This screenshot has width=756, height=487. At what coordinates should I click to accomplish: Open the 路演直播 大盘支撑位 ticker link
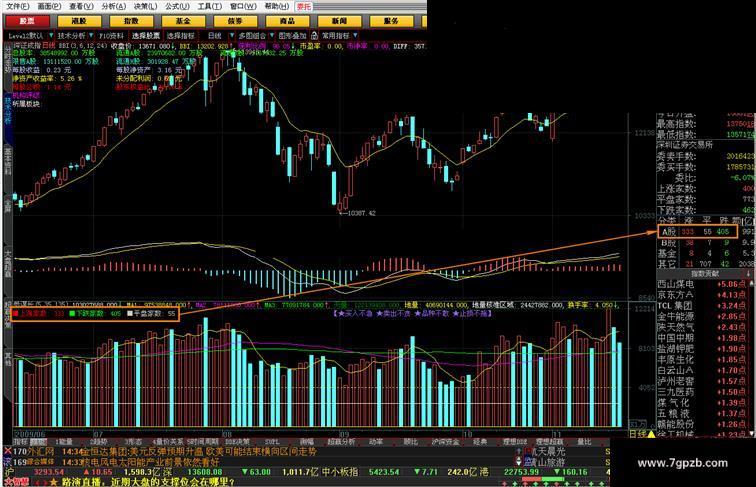point(148,482)
